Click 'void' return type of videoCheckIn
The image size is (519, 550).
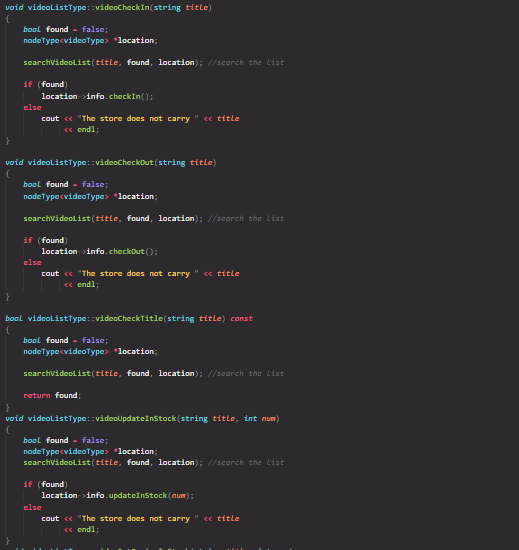pos(14,7)
